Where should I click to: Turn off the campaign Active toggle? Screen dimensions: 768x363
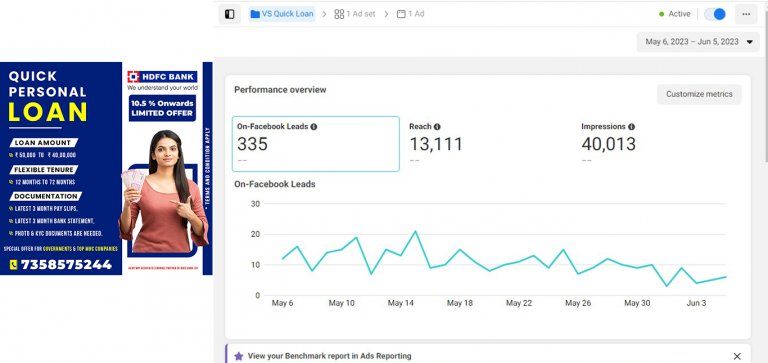[715, 14]
